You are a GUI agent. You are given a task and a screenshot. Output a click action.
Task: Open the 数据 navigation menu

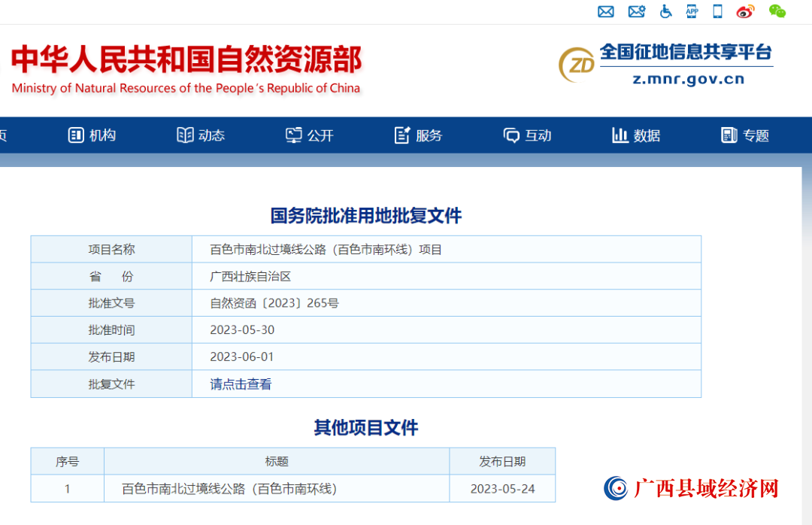point(636,135)
